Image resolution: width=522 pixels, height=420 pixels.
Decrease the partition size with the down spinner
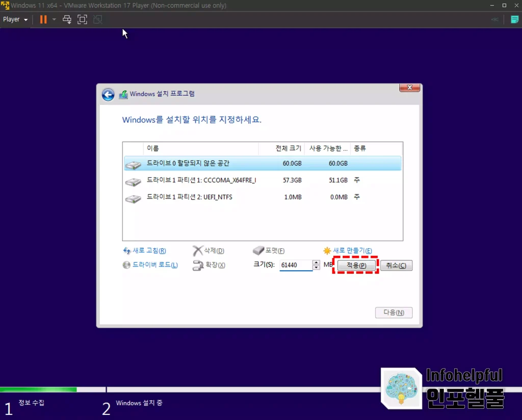(x=316, y=267)
